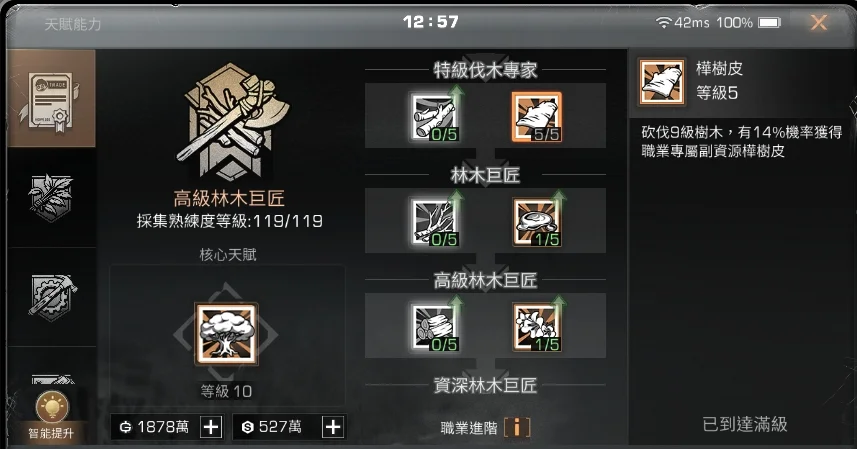Click the 資深林木巨匠 tier heading
This screenshot has height=449, width=857.
[x=485, y=385]
